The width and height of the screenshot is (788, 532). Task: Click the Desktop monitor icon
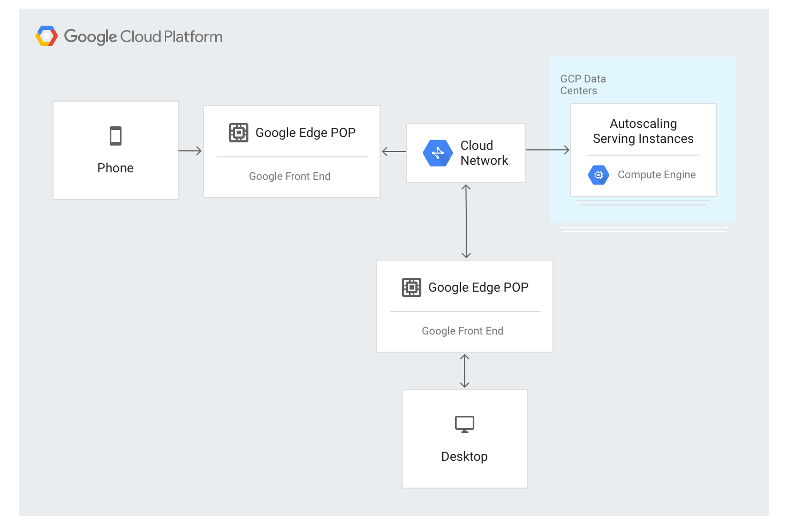pos(465,424)
